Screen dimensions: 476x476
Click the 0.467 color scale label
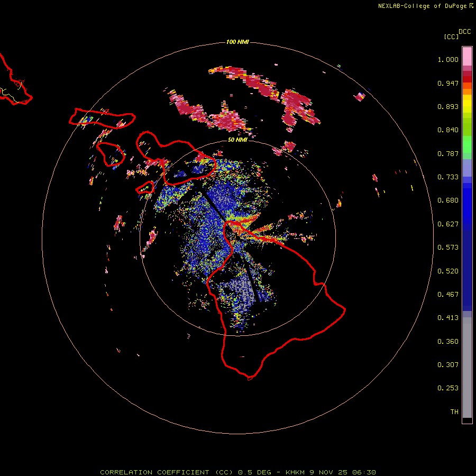coord(448,295)
